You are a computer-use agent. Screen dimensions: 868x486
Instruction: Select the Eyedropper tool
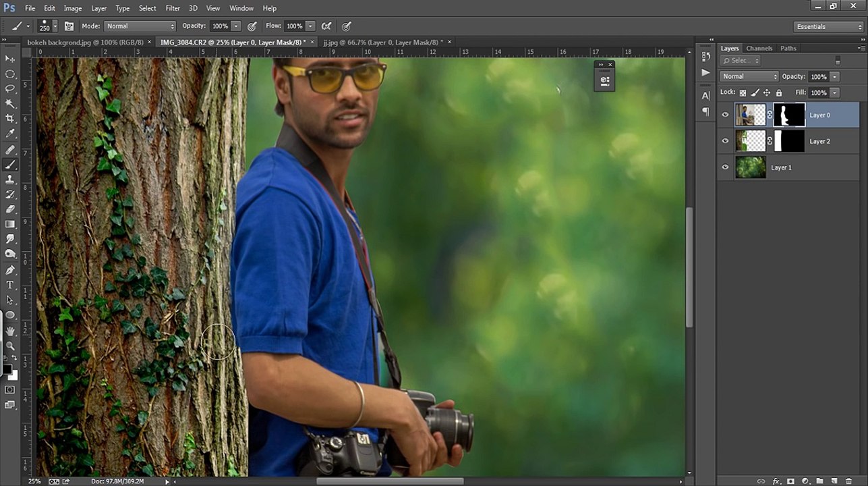click(10, 134)
